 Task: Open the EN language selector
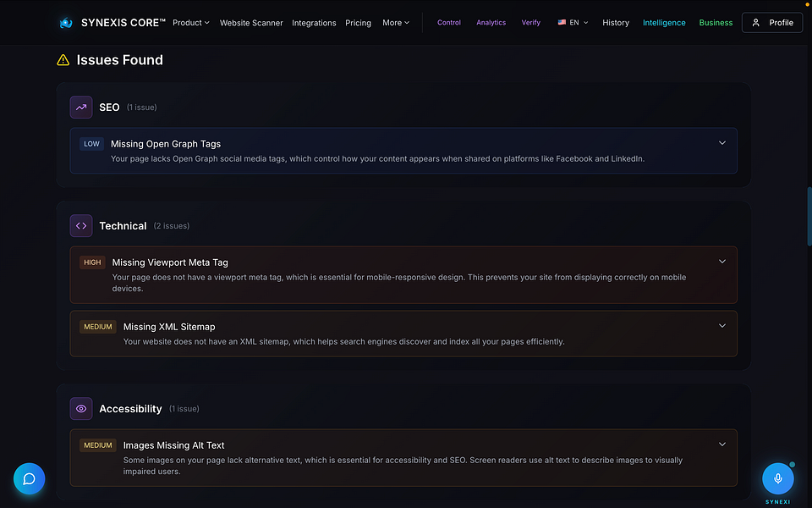coord(573,23)
